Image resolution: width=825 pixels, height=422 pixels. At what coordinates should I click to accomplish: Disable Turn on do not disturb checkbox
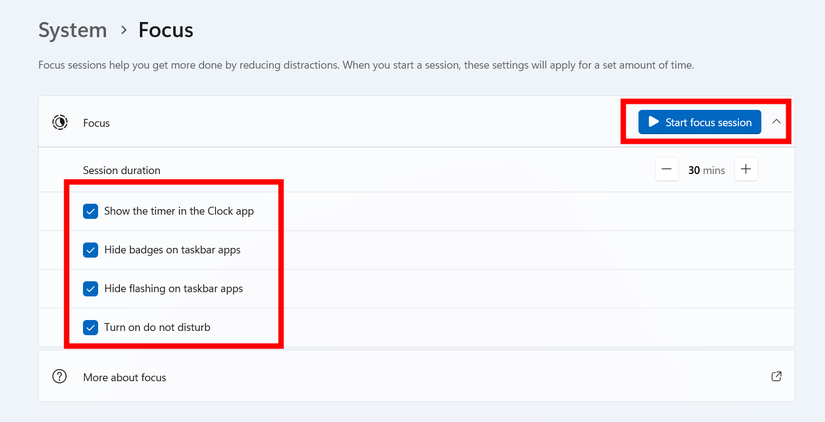coord(90,327)
